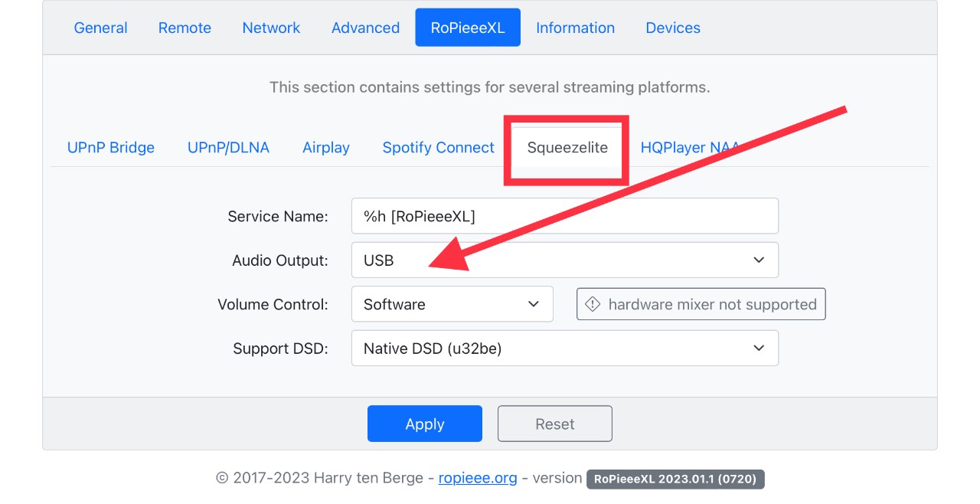This screenshot has height=504, width=980.
Task: Click the RoPieeeXL 2023.01.1 version badge
Action: point(675,479)
